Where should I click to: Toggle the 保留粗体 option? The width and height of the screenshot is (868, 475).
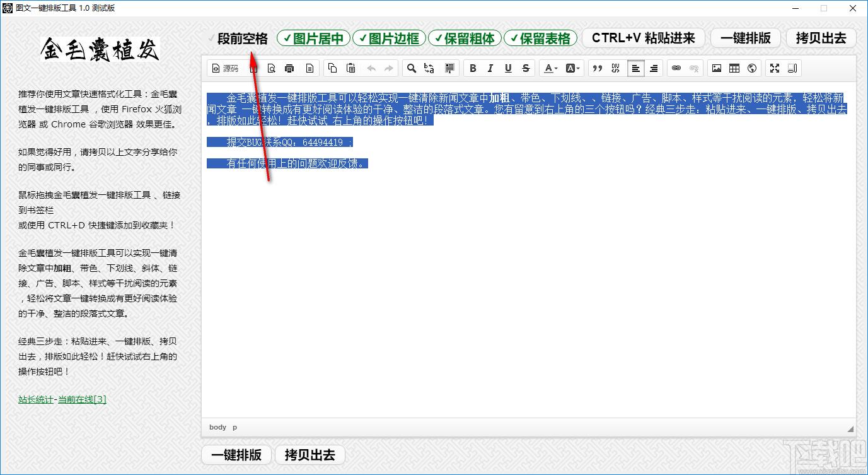pyautogui.click(x=465, y=38)
